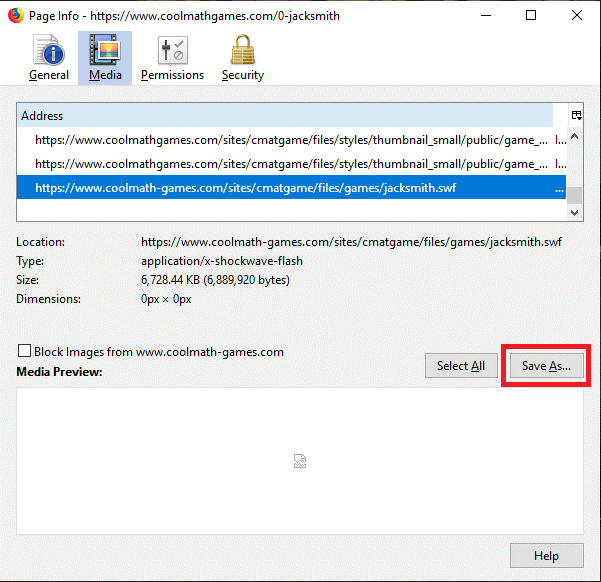Click the media list scrollbar thumb
601x582 pixels.
tap(574, 195)
